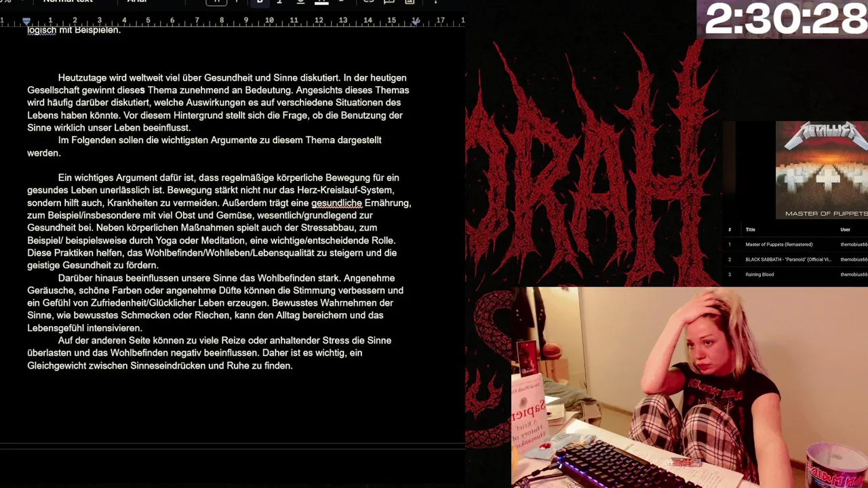Screen dimensions: 868x488
Task: Click the ruler at the 10 mark
Action: (x=269, y=20)
